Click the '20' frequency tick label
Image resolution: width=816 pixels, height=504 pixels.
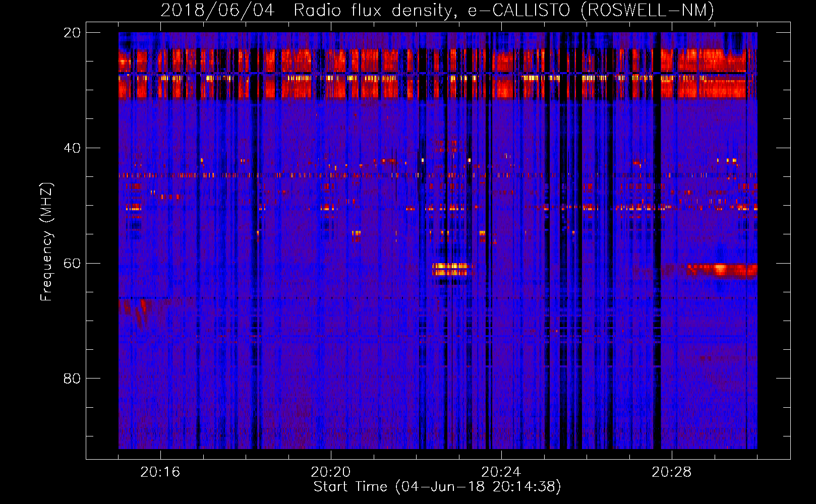[72, 33]
